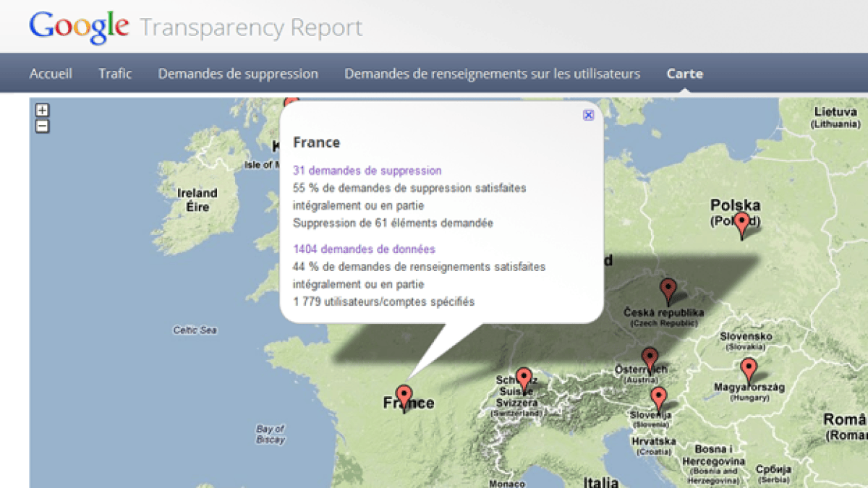The image size is (868, 488).
Task: Open Demandes de renseignements sur les utilisateurs tab
Action: click(492, 74)
